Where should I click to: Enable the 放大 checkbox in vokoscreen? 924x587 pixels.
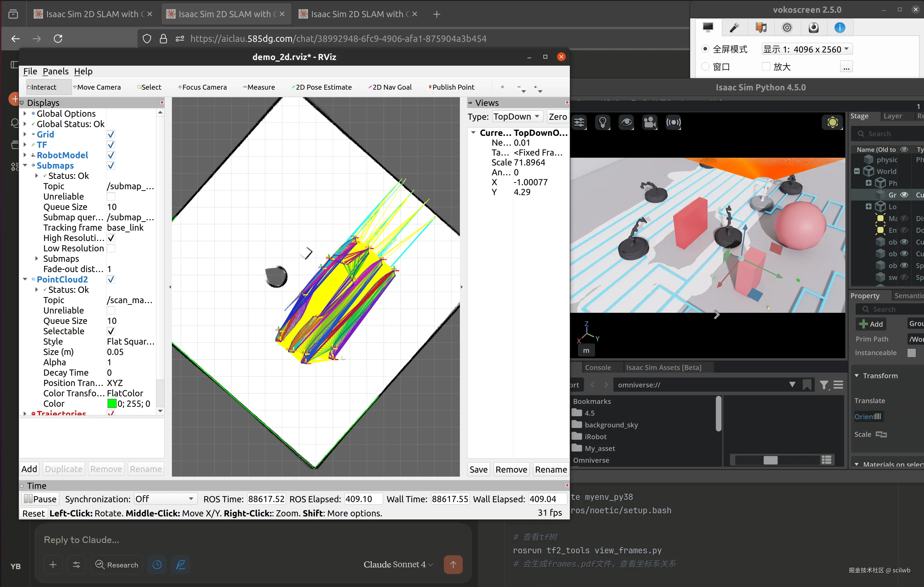pos(766,66)
